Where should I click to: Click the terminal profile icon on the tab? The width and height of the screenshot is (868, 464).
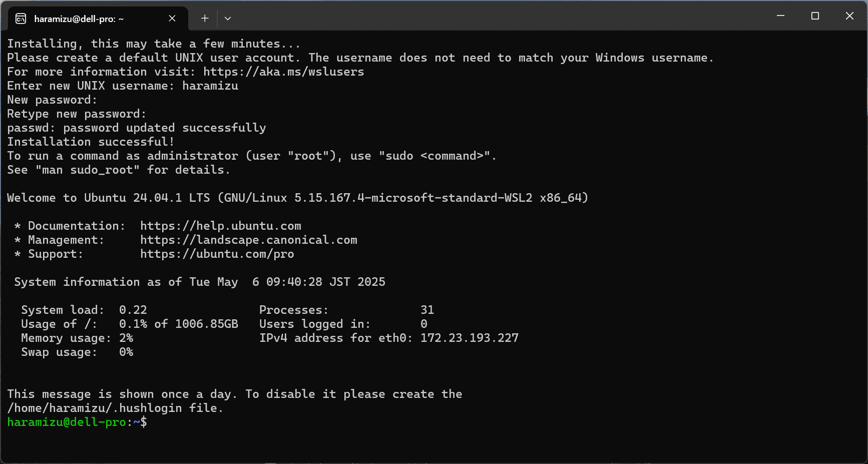coord(21,19)
